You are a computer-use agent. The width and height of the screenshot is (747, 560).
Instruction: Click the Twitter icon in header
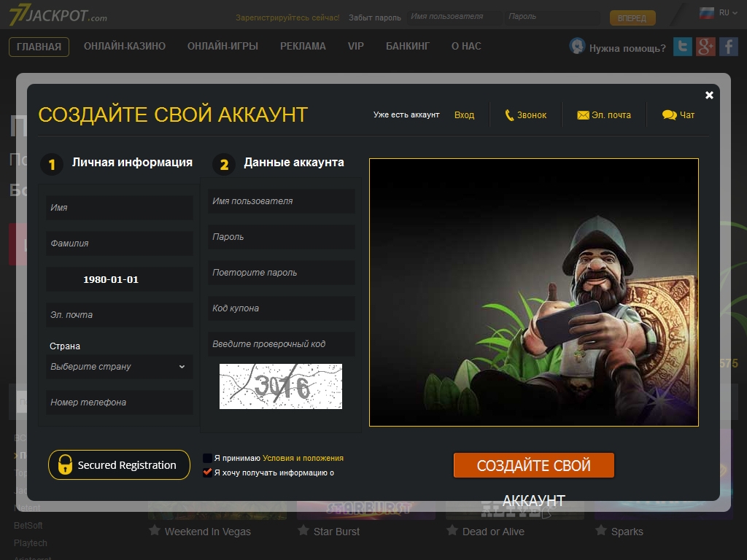(682, 47)
